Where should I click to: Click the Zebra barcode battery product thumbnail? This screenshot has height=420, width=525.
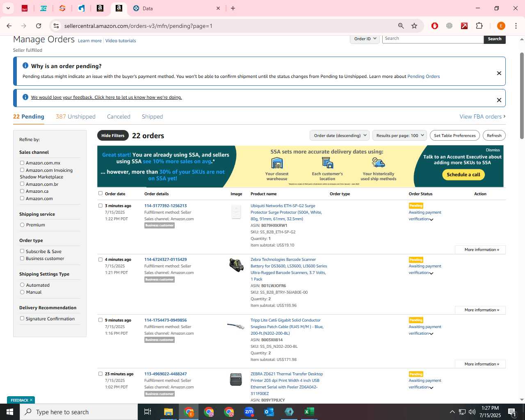[236, 265]
